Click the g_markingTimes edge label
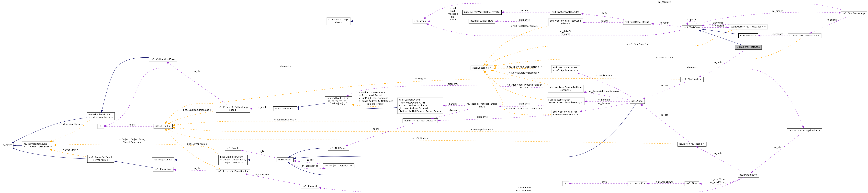The width and height of the screenshot is (868, 193). (665, 182)
